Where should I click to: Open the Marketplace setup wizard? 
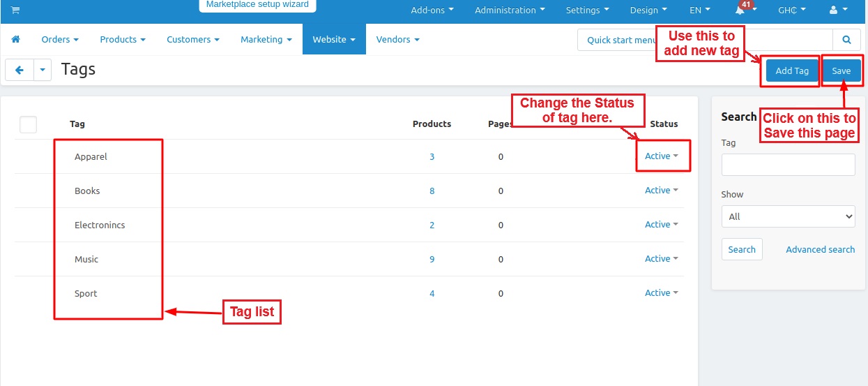[257, 5]
